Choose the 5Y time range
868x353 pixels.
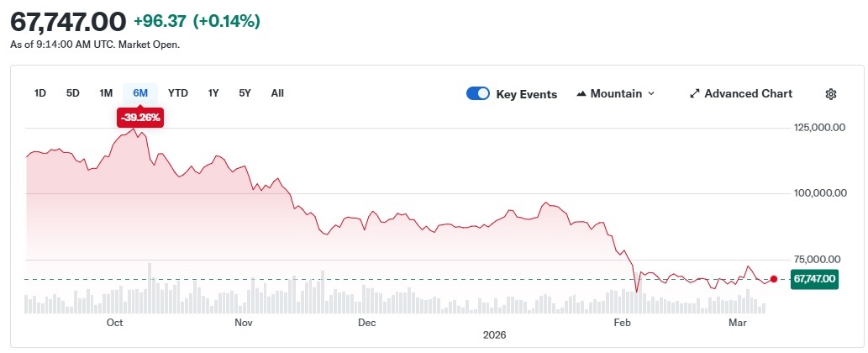pyautogui.click(x=245, y=93)
